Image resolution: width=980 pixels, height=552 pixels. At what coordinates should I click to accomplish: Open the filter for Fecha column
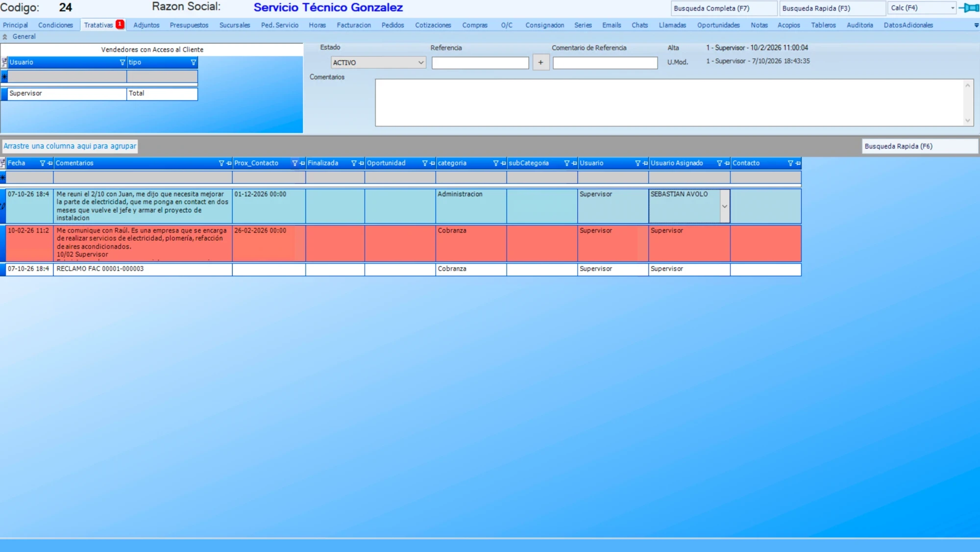point(43,163)
